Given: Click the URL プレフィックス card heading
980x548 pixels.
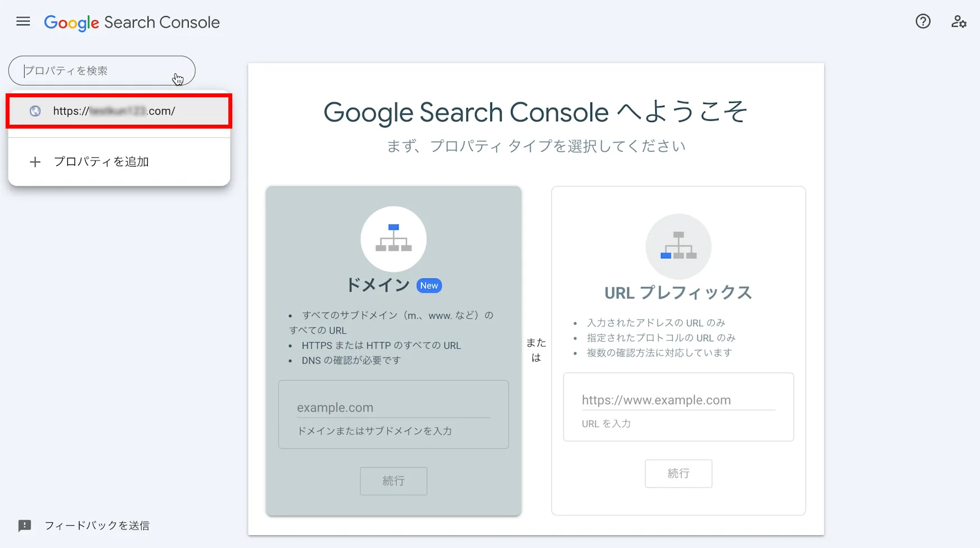Looking at the screenshot, I should (x=678, y=292).
